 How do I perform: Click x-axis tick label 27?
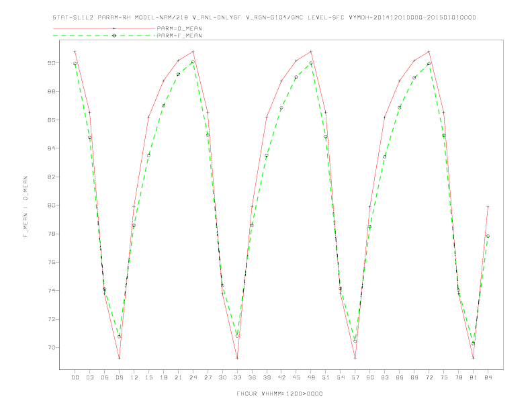pos(208,377)
